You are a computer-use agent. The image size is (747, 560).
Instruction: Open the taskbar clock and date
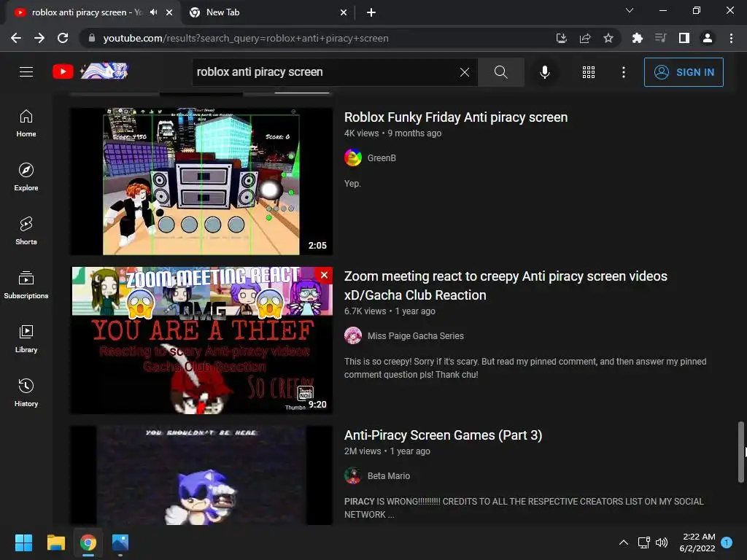697,542
